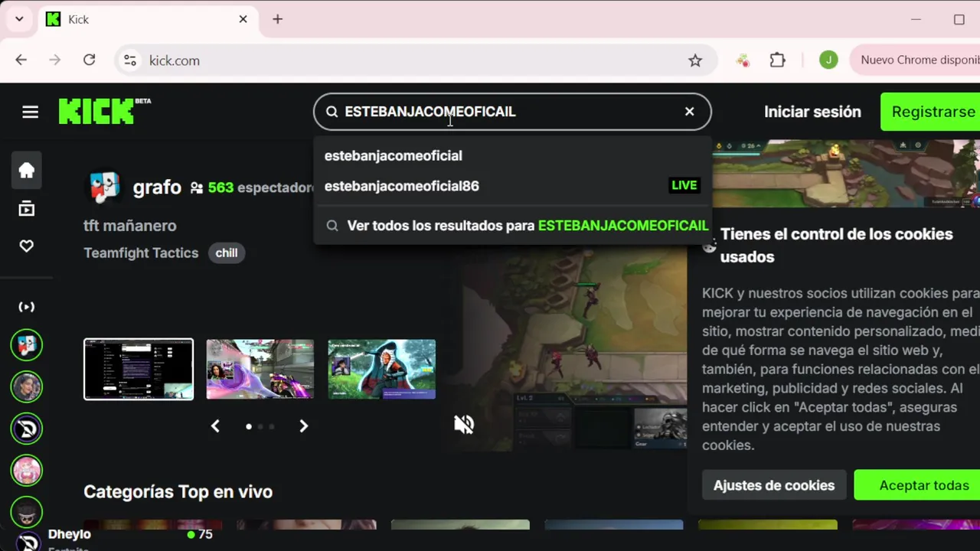Open Chrome profile J avatar
The height and width of the screenshot is (551, 980).
coord(828,60)
